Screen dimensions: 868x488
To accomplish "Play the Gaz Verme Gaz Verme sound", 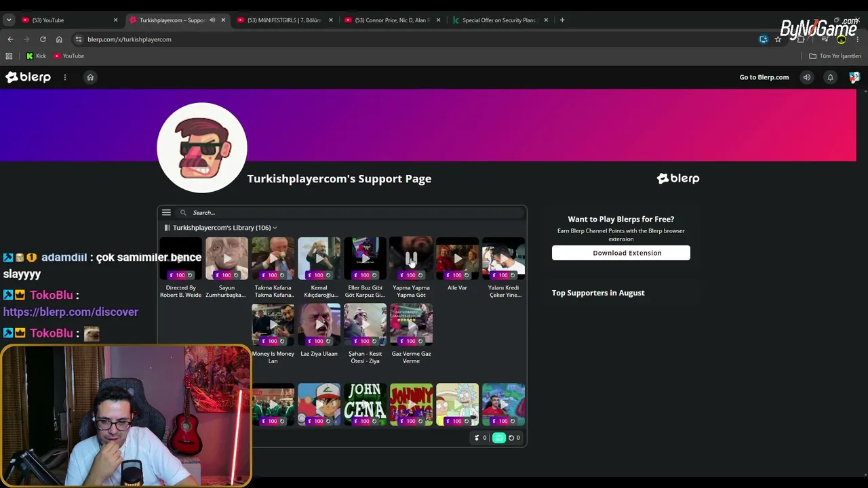I will [x=411, y=325].
